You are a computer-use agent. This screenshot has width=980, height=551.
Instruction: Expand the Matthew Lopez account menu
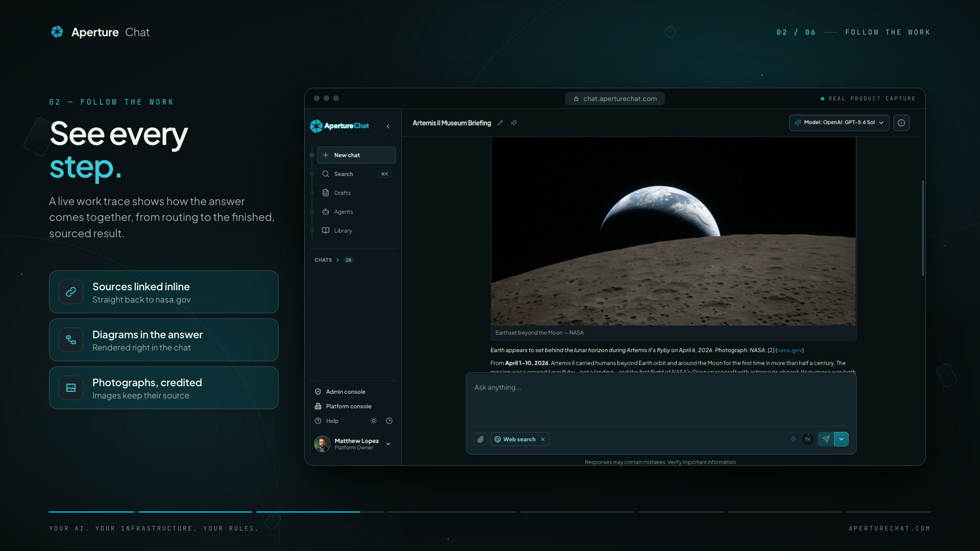tap(388, 444)
